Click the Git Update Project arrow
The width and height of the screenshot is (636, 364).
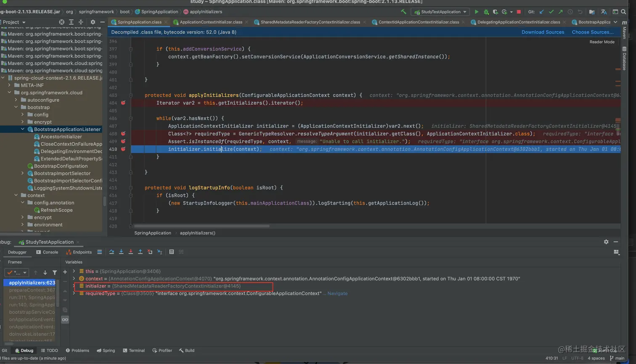click(541, 12)
